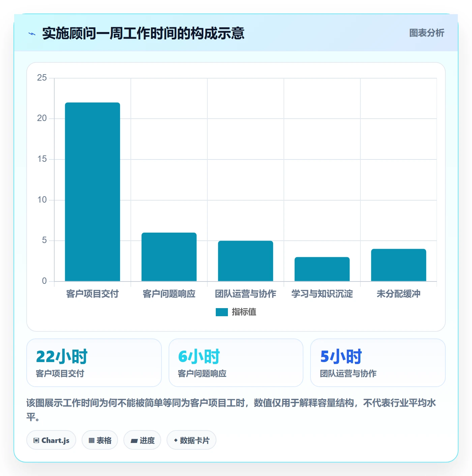Click the 客户问题响应 axis label
472x476 pixels.
(169, 294)
